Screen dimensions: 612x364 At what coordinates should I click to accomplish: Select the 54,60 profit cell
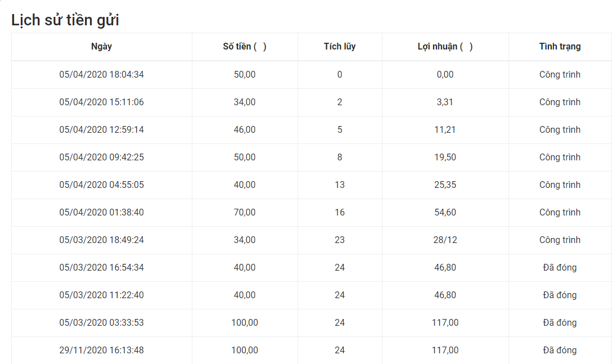click(x=445, y=212)
